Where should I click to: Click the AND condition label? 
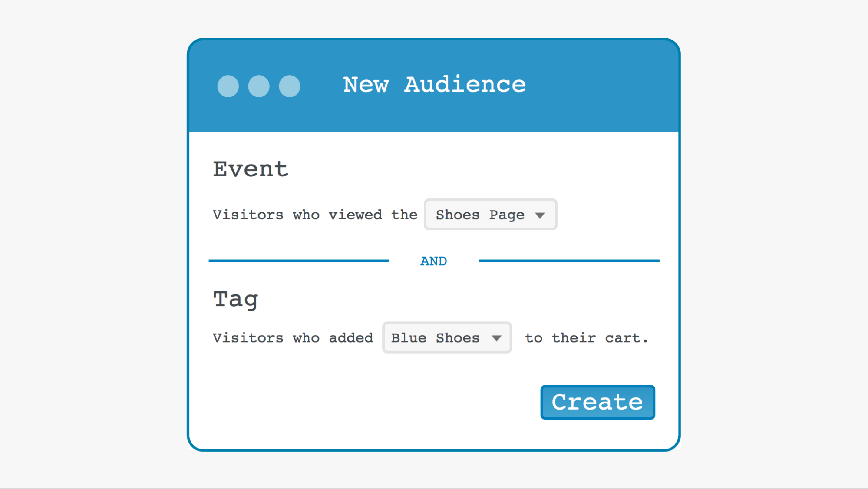tap(433, 261)
